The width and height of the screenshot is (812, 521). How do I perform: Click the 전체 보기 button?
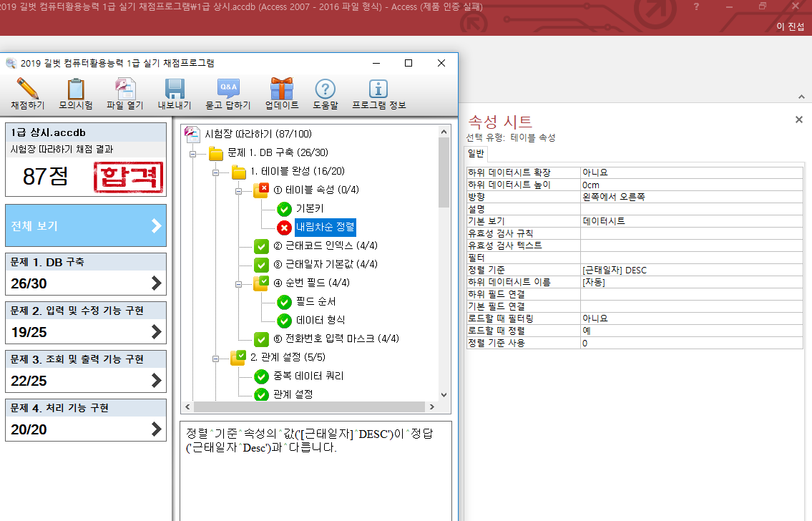86,225
